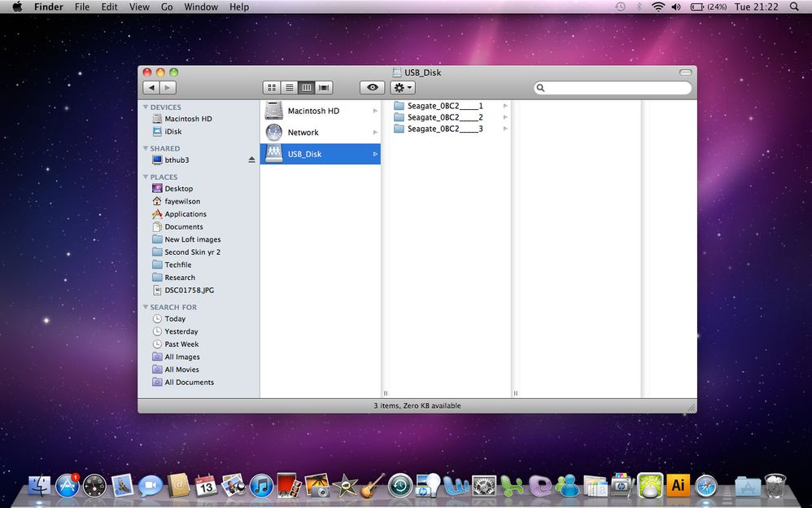This screenshot has height=508, width=812.
Task: Open iTunes from the Dock
Action: (260, 486)
